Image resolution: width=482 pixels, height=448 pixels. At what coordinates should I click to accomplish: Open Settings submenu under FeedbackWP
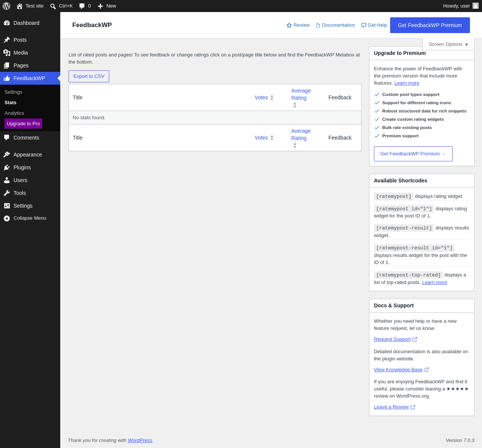pyautogui.click(x=13, y=92)
